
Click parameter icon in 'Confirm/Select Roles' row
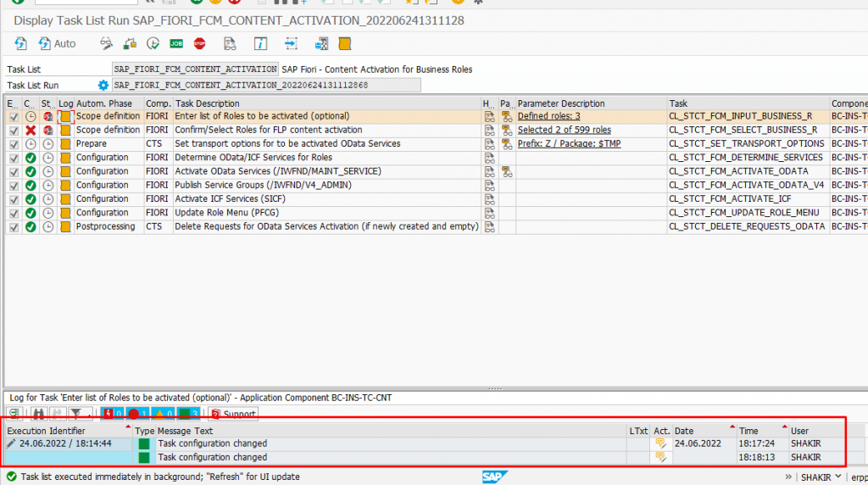click(507, 130)
